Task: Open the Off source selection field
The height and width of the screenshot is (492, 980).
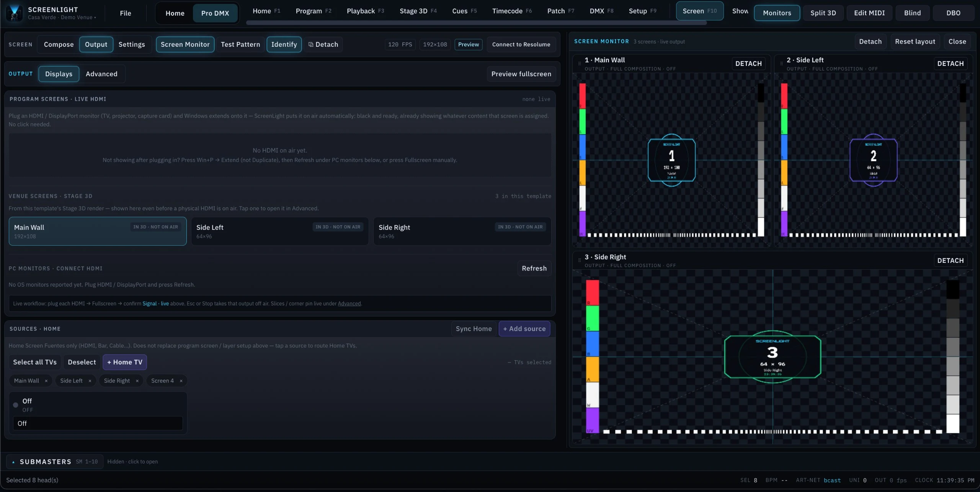Action: pyautogui.click(x=98, y=423)
